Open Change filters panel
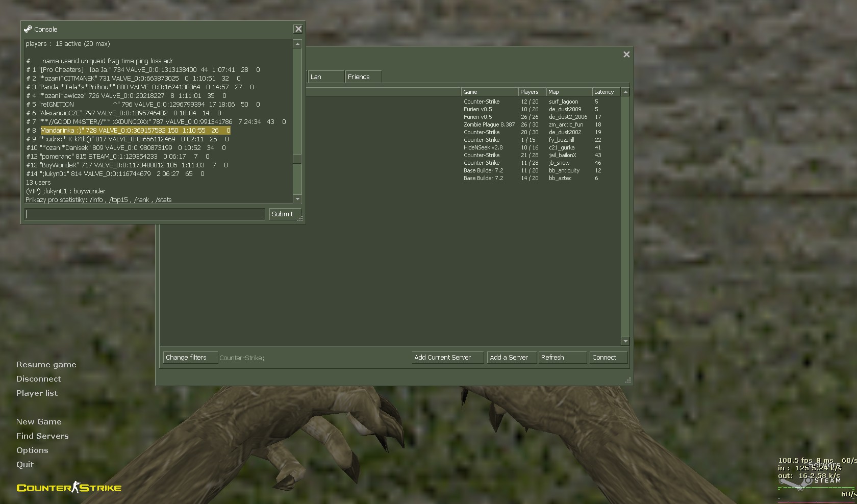Image resolution: width=857 pixels, height=504 pixels. click(x=190, y=358)
